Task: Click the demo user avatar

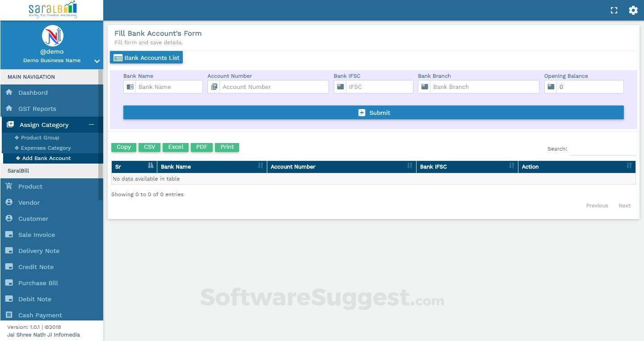Action: pyautogui.click(x=52, y=36)
